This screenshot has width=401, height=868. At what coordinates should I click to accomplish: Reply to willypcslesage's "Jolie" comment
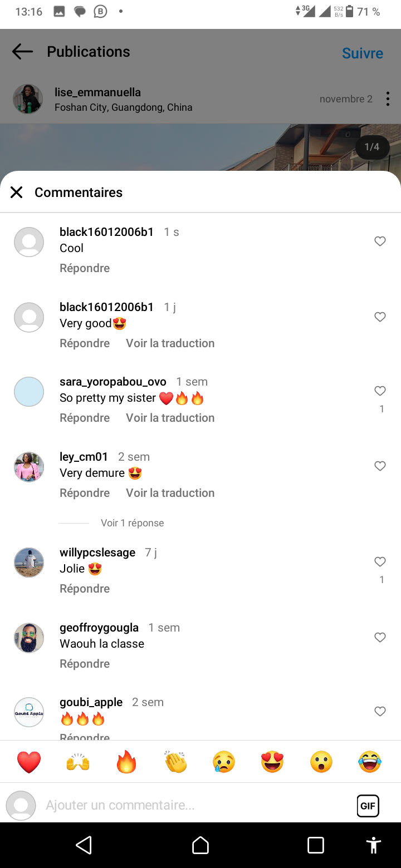point(85,589)
